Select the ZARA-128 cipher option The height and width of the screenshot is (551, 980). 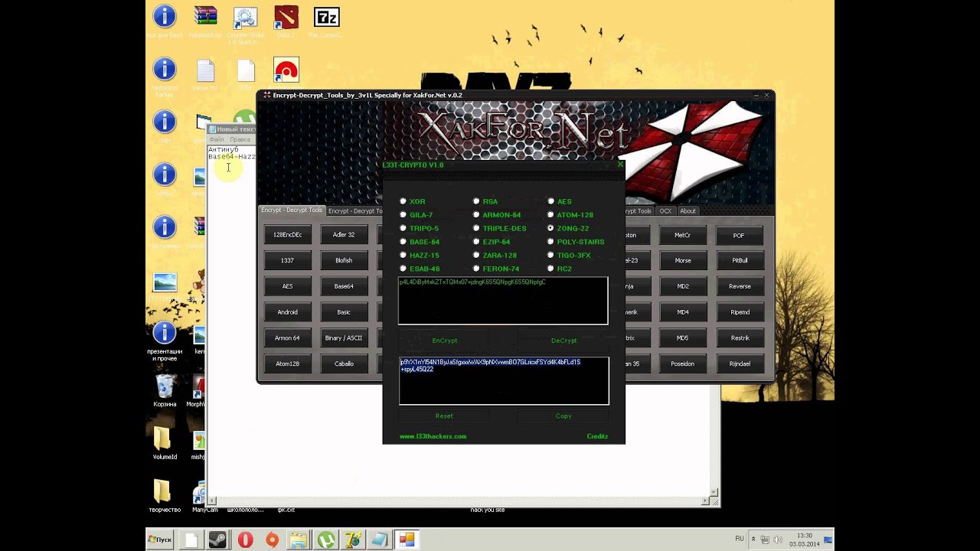tap(476, 255)
